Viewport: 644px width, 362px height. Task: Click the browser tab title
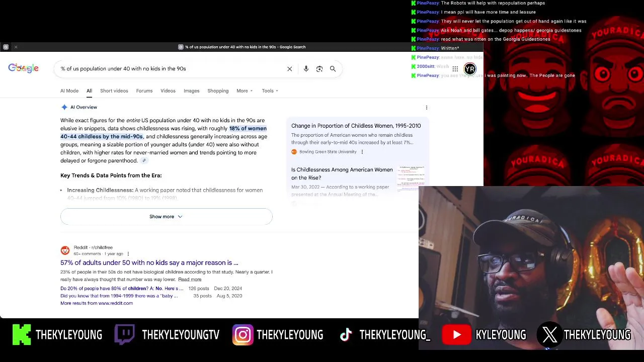pyautogui.click(x=245, y=47)
